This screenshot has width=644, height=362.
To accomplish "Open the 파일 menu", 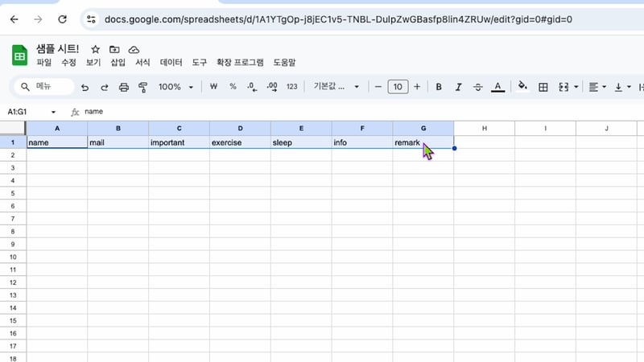I will pyautogui.click(x=44, y=63).
